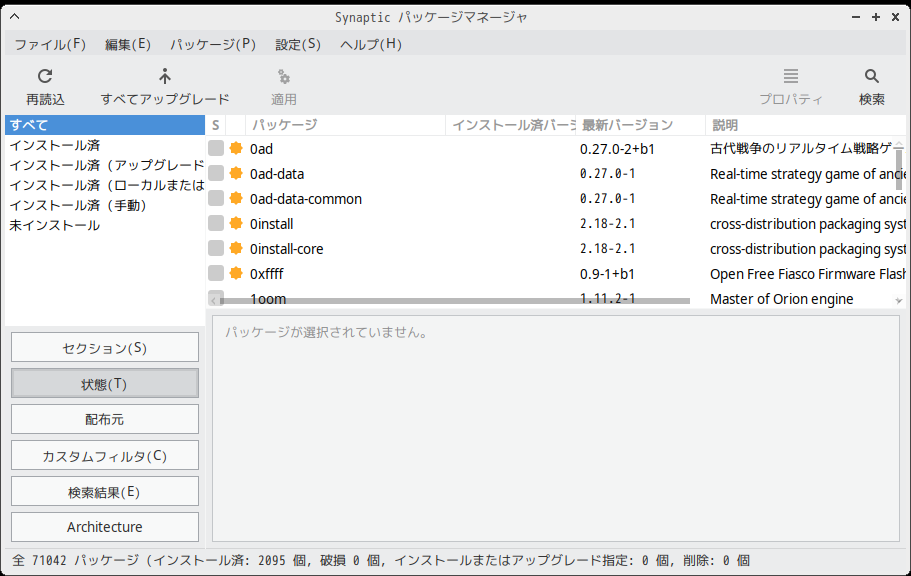
Task: Select インストール済（アップグレード filter entry
Action: coord(105,165)
